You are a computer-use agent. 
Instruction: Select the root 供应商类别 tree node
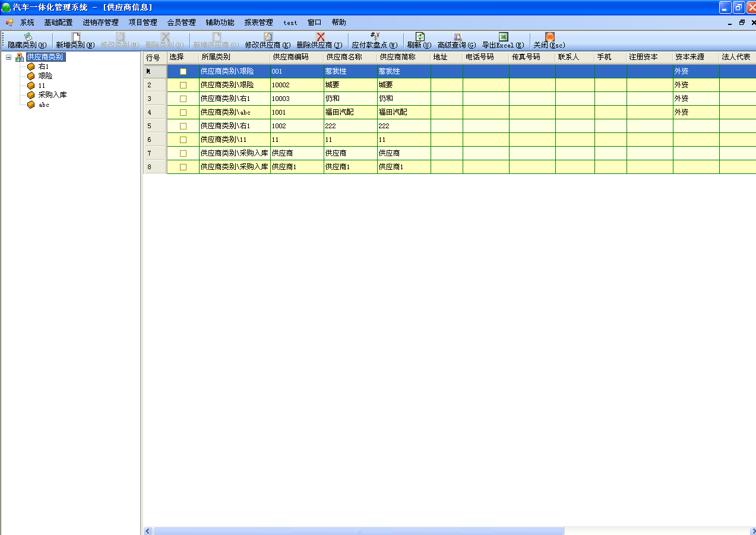46,57
